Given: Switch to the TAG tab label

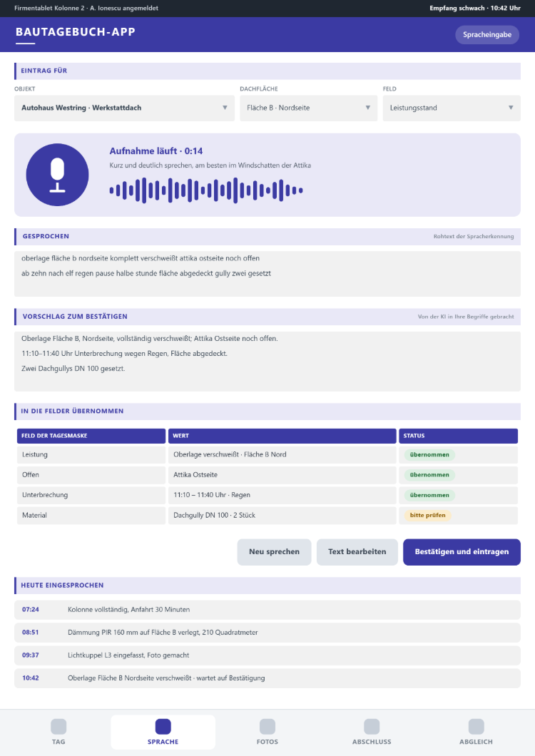Looking at the screenshot, I should click(x=58, y=742).
